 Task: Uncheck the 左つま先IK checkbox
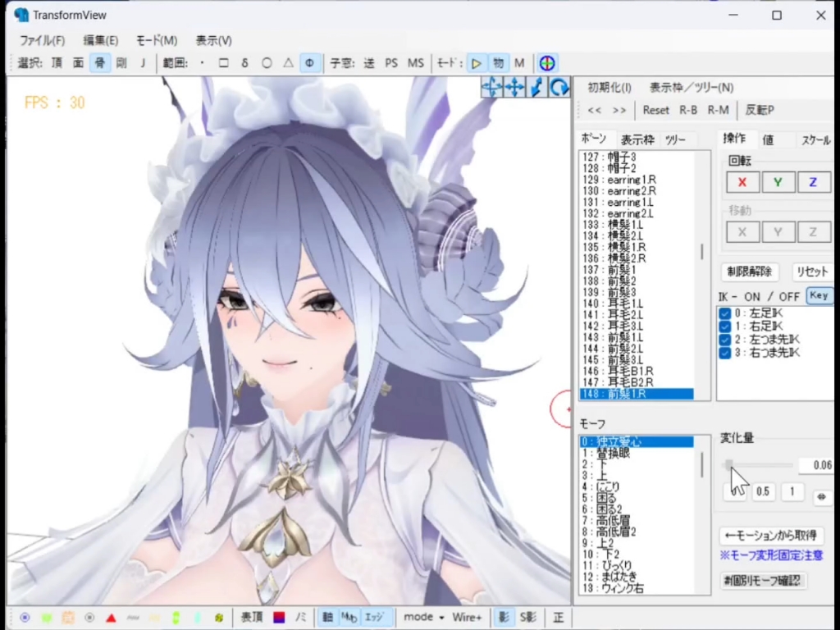[x=725, y=340]
